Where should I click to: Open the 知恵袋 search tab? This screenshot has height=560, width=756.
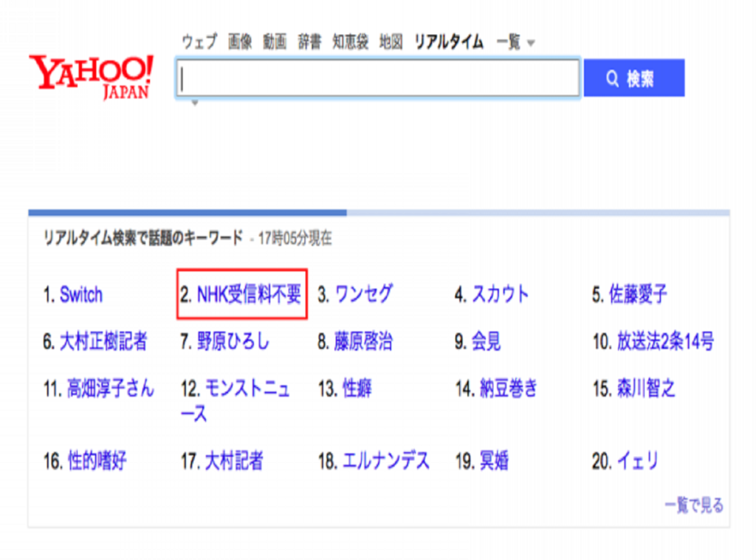point(350,42)
